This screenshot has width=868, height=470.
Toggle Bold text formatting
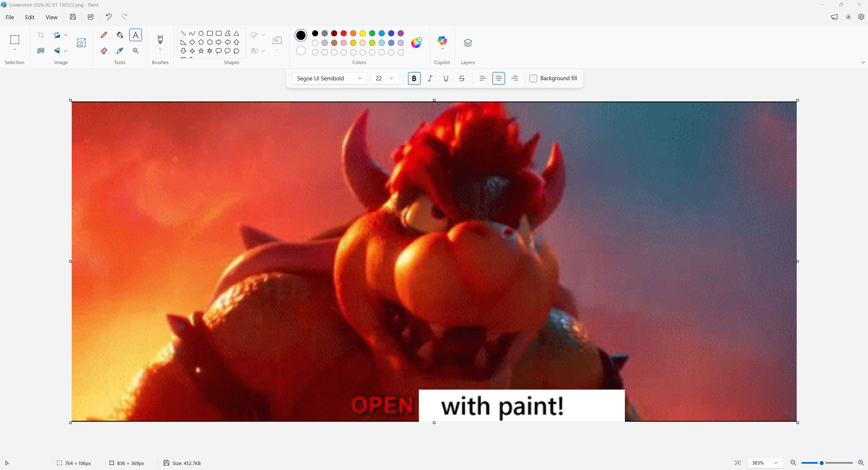[x=414, y=78]
